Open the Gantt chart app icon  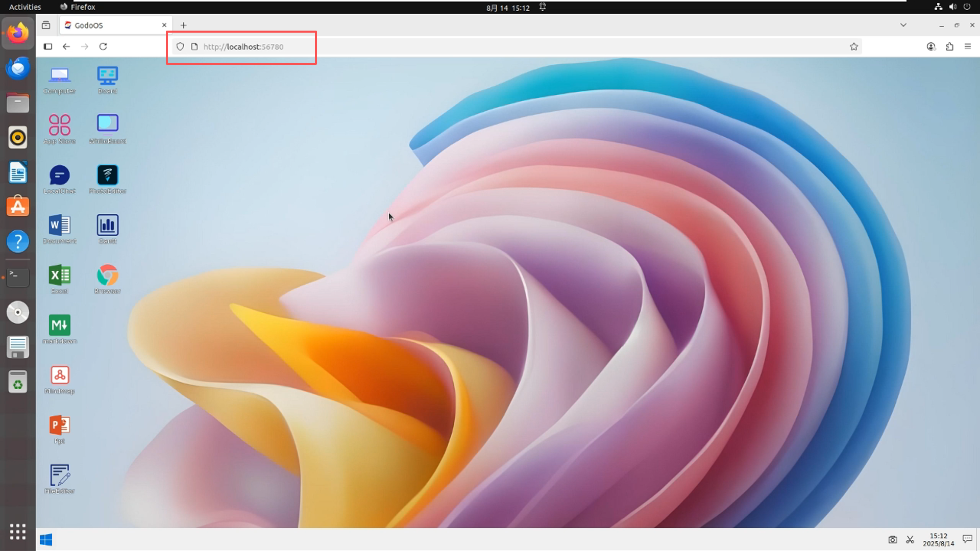click(x=107, y=230)
